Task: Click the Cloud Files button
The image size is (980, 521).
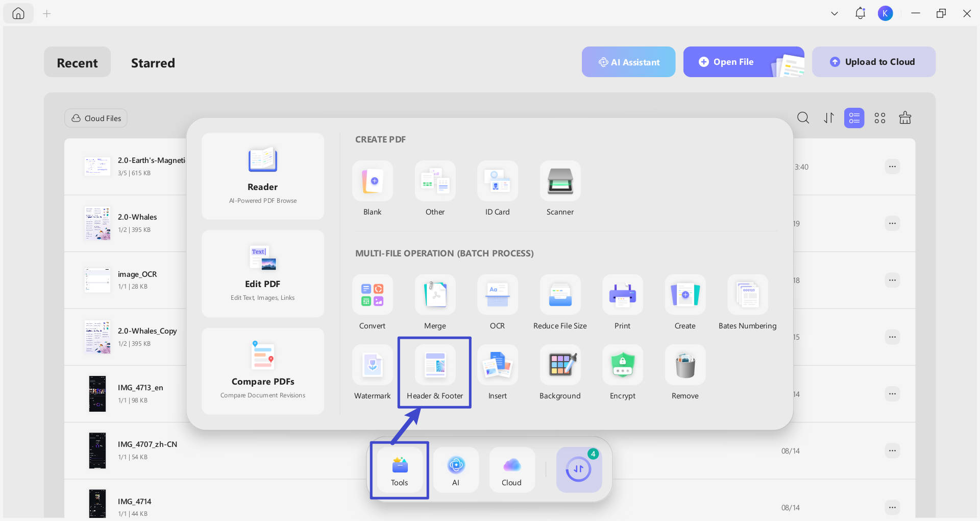Action: pyautogui.click(x=96, y=118)
